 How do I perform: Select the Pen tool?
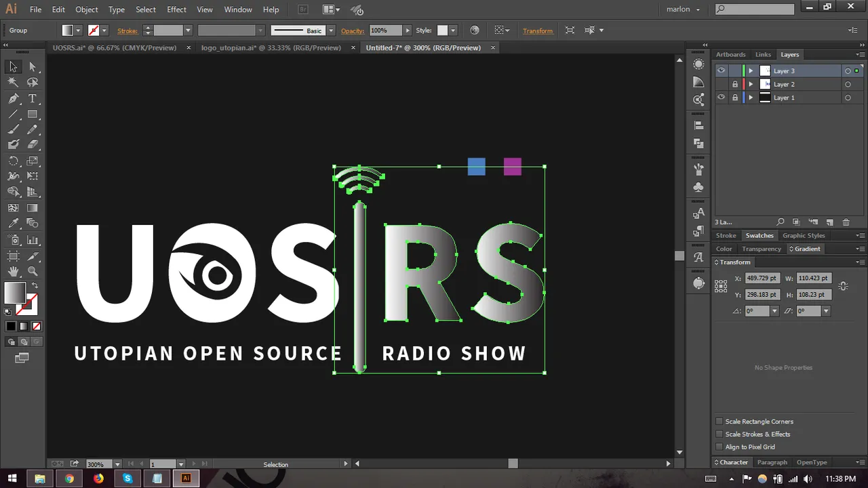[13, 98]
